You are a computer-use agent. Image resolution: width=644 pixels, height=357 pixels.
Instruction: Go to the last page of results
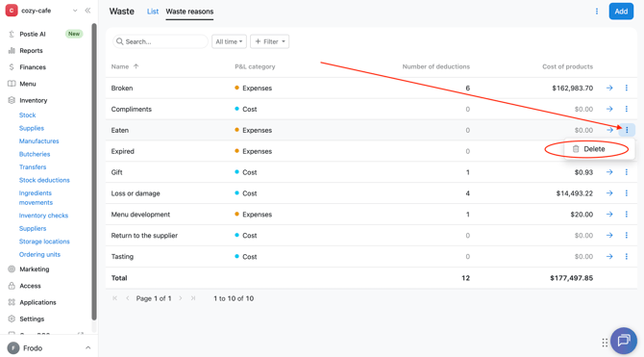click(x=193, y=298)
